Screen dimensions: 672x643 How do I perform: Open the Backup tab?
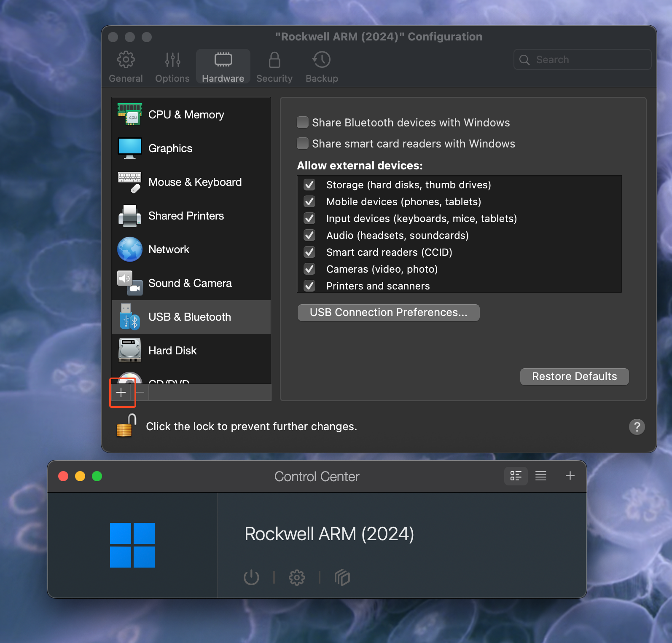[322, 67]
